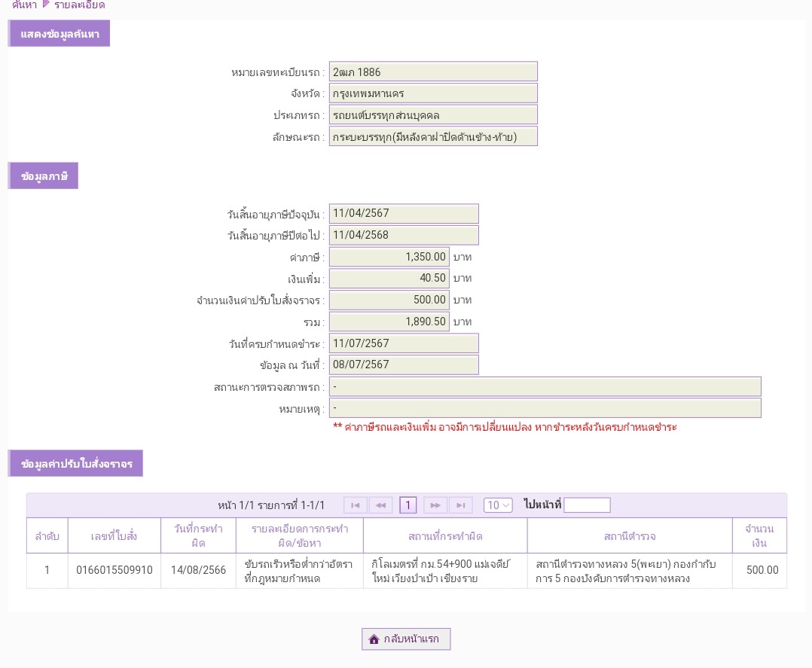Image resolution: width=812 pixels, height=668 pixels.
Task: Select fine amount cell 500.00 in table
Action: (760, 571)
